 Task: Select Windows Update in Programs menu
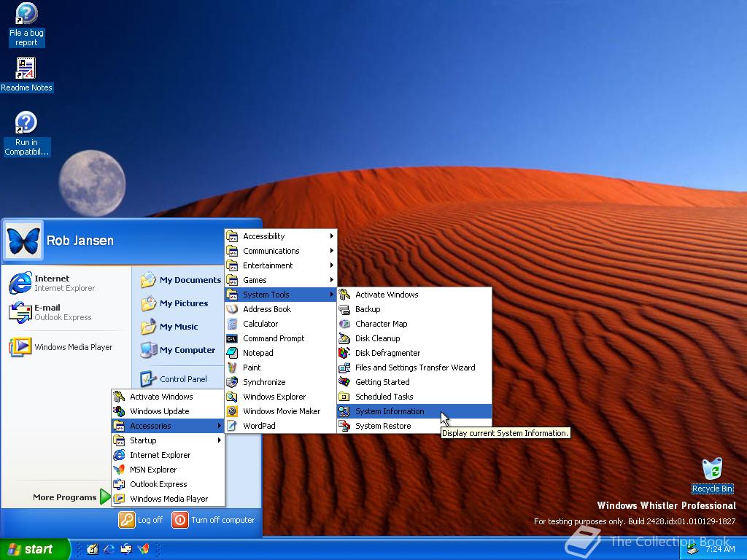[168, 411]
